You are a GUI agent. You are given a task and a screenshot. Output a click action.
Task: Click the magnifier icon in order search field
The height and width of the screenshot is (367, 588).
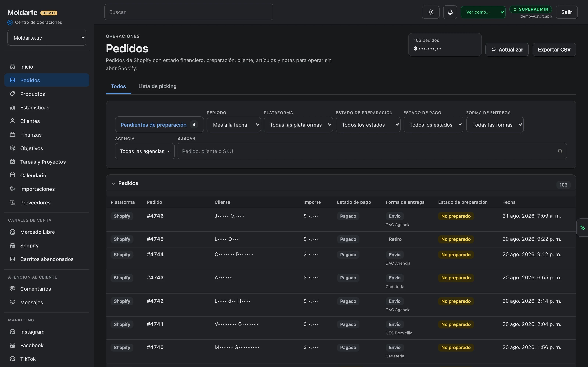[560, 151]
